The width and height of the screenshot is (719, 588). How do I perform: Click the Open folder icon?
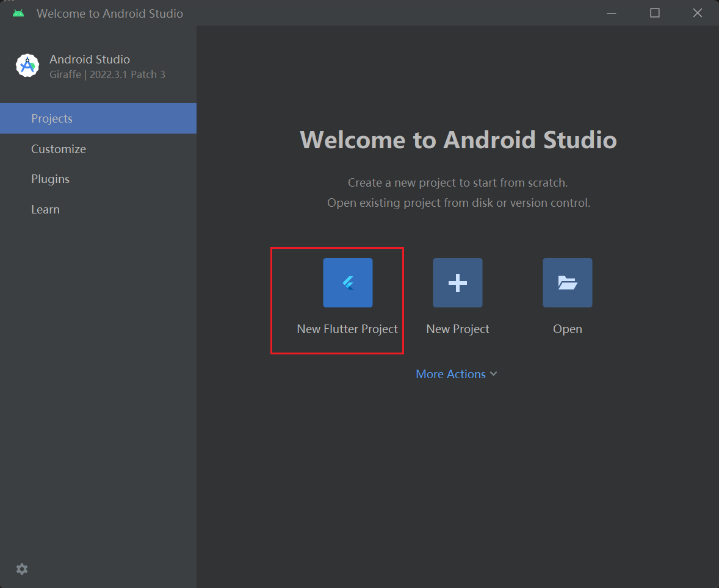(x=567, y=283)
